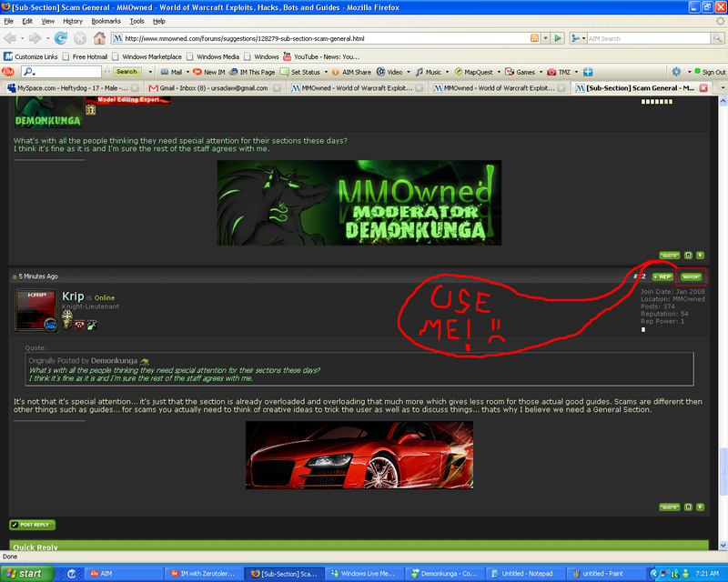Switch to Untitled - Notepad in the taskbar
Screen dimensions: 728x582
click(527, 574)
